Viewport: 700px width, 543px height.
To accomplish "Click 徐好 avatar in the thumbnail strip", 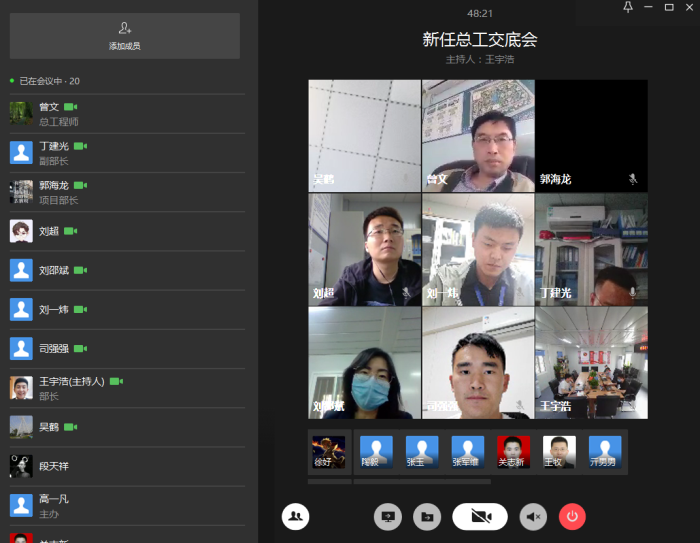I will [x=328, y=452].
